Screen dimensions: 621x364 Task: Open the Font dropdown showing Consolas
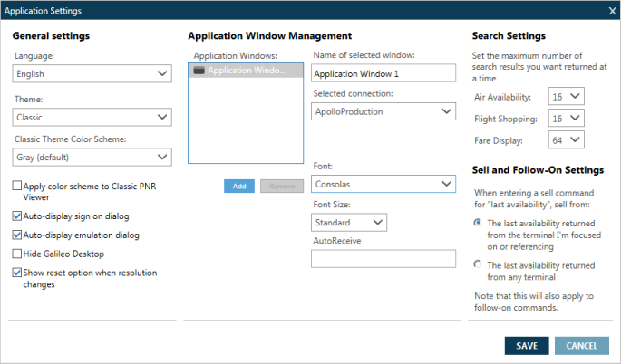tap(383, 184)
